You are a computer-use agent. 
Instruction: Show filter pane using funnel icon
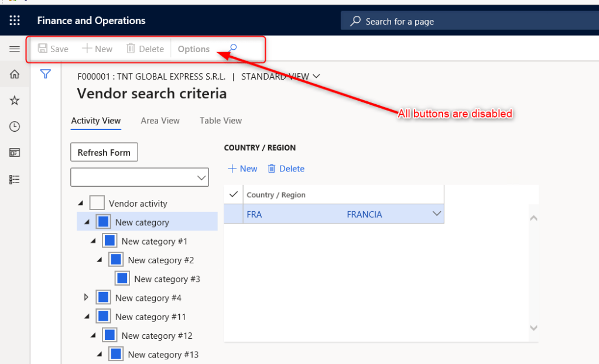(x=46, y=74)
